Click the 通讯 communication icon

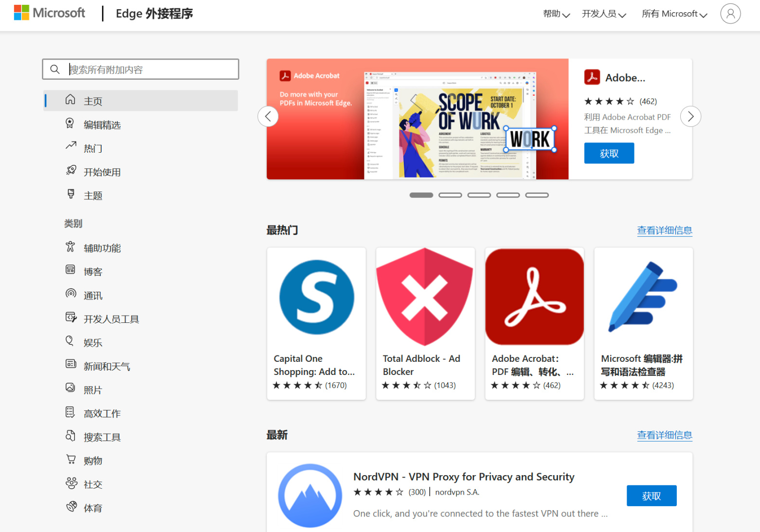tap(71, 293)
